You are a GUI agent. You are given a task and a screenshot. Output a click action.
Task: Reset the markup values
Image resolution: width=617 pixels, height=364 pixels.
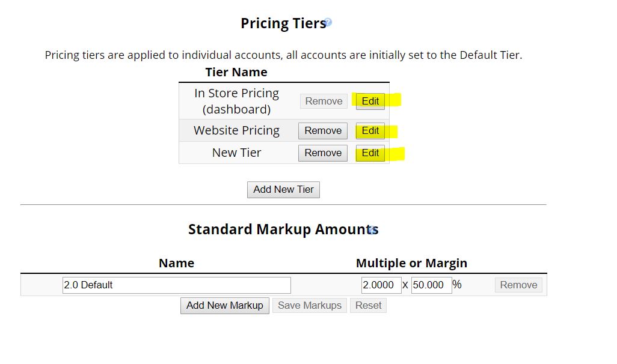click(x=368, y=305)
